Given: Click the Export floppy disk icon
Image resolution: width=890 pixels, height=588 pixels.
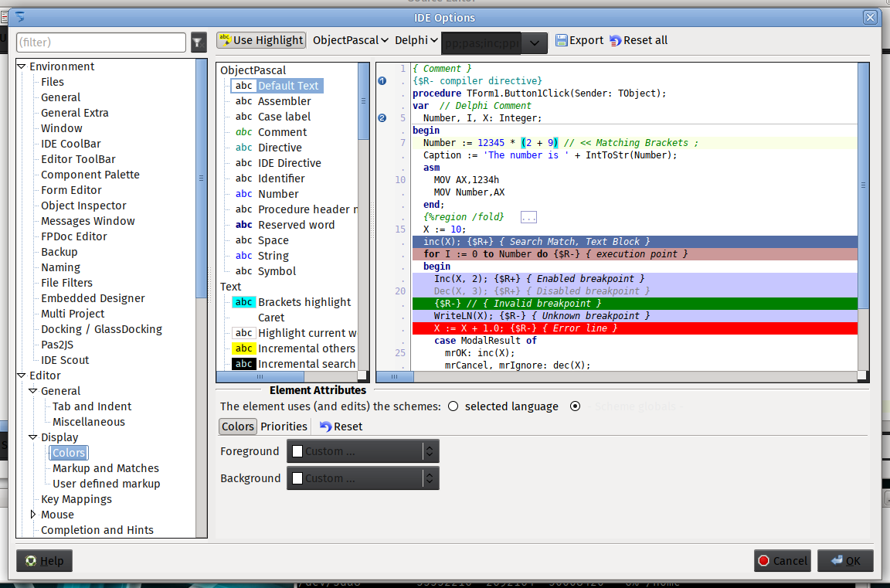Looking at the screenshot, I should (x=562, y=40).
